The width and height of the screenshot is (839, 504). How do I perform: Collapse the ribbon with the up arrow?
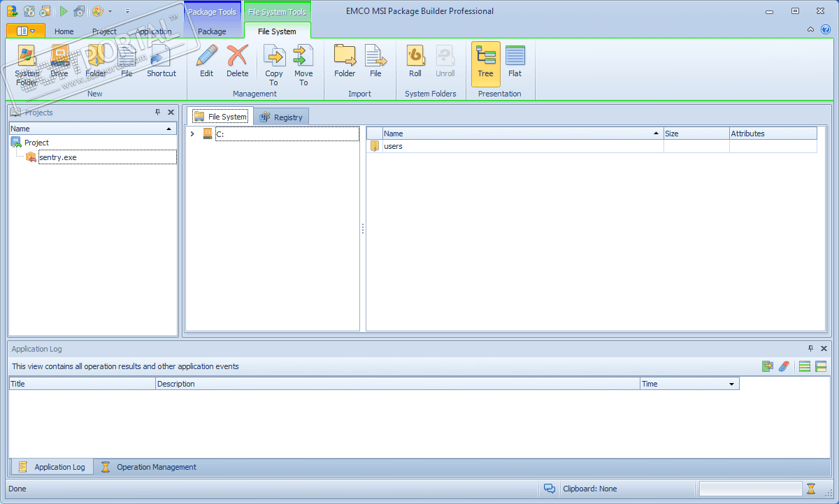click(x=810, y=29)
